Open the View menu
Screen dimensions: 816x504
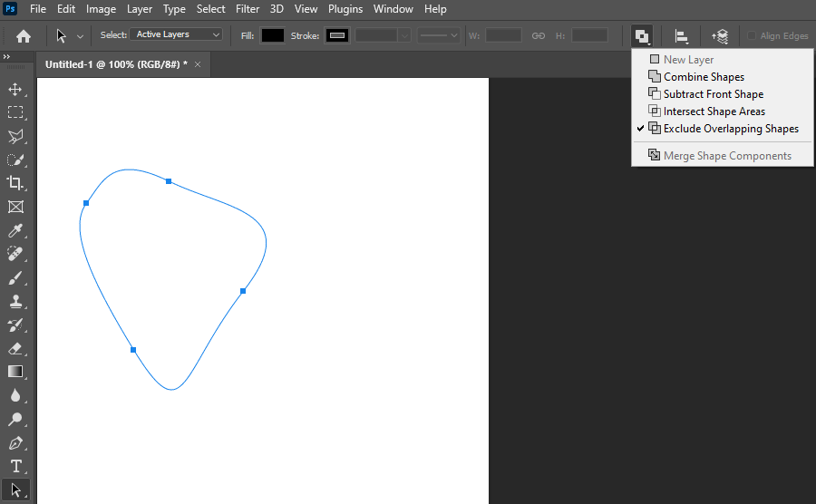(306, 9)
